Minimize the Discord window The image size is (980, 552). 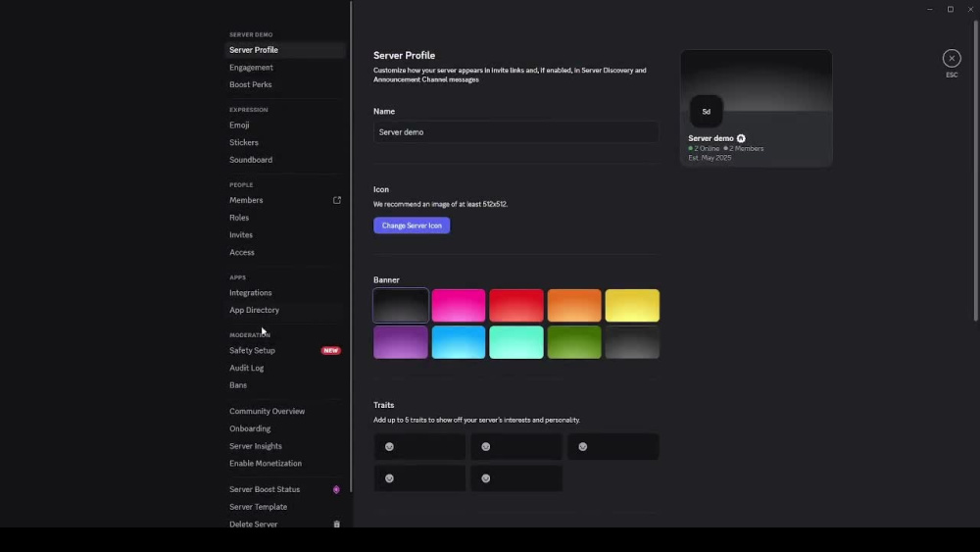coord(930,9)
